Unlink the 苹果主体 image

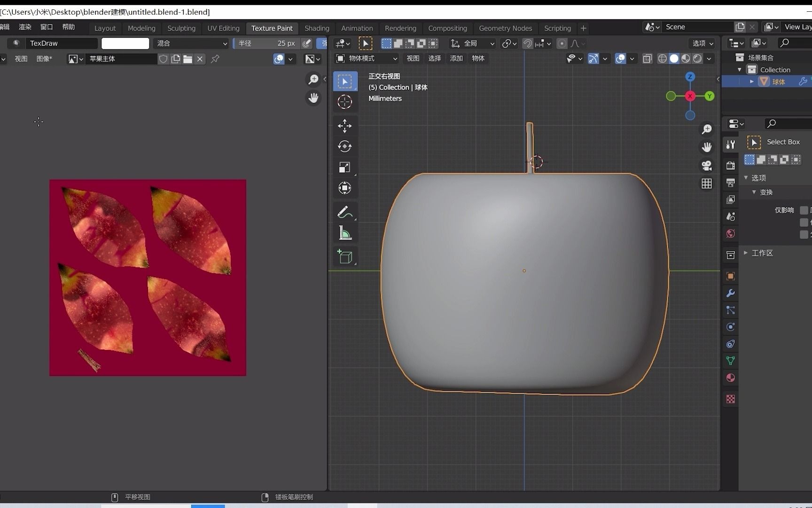click(x=200, y=59)
